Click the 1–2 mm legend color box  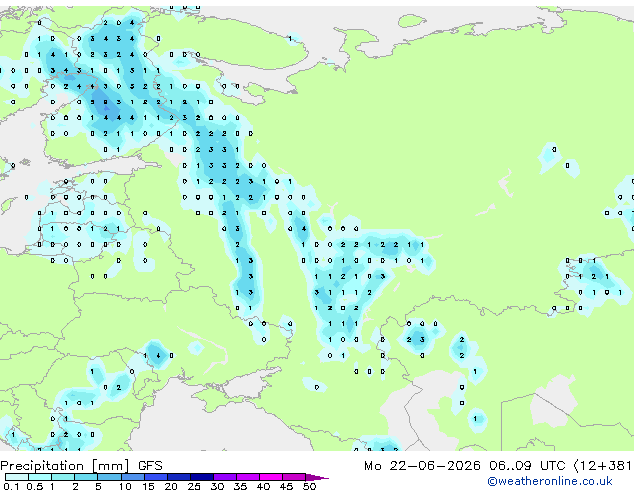coord(63,477)
